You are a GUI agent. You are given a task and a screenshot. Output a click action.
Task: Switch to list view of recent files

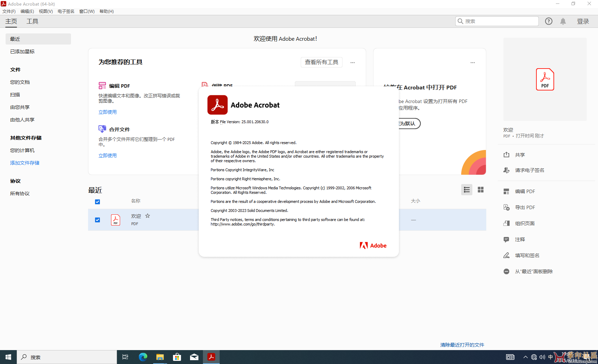466,190
